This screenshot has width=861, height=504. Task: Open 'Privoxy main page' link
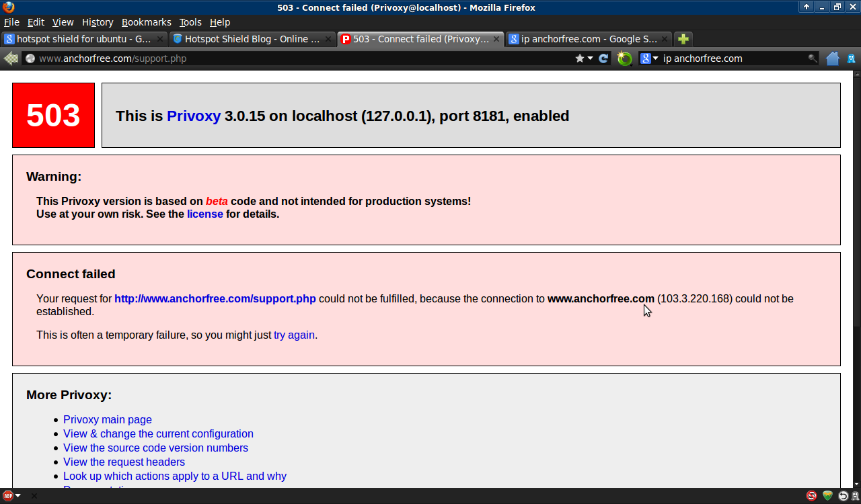108,419
